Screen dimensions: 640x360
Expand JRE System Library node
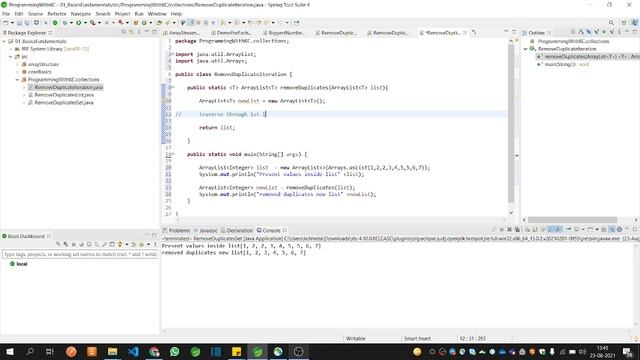11,49
